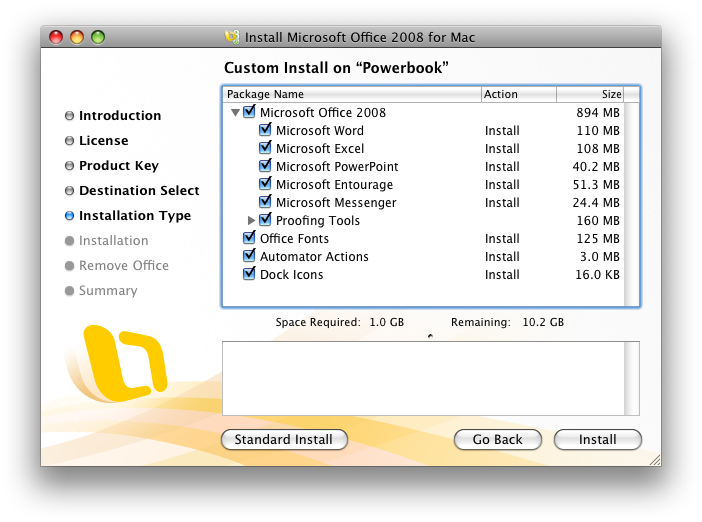Viewport: 702px width, 522px height.
Task: Click the splitter handle below Space Required
Action: point(430,336)
